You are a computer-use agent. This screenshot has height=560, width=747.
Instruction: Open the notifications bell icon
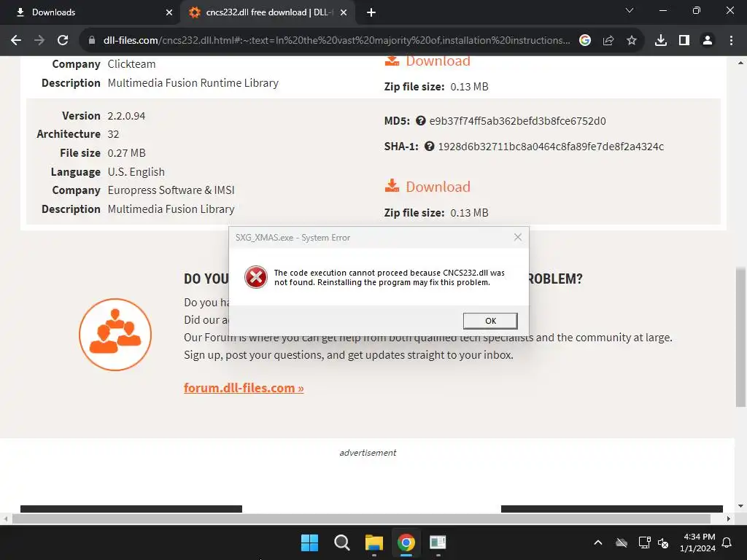coord(727,542)
